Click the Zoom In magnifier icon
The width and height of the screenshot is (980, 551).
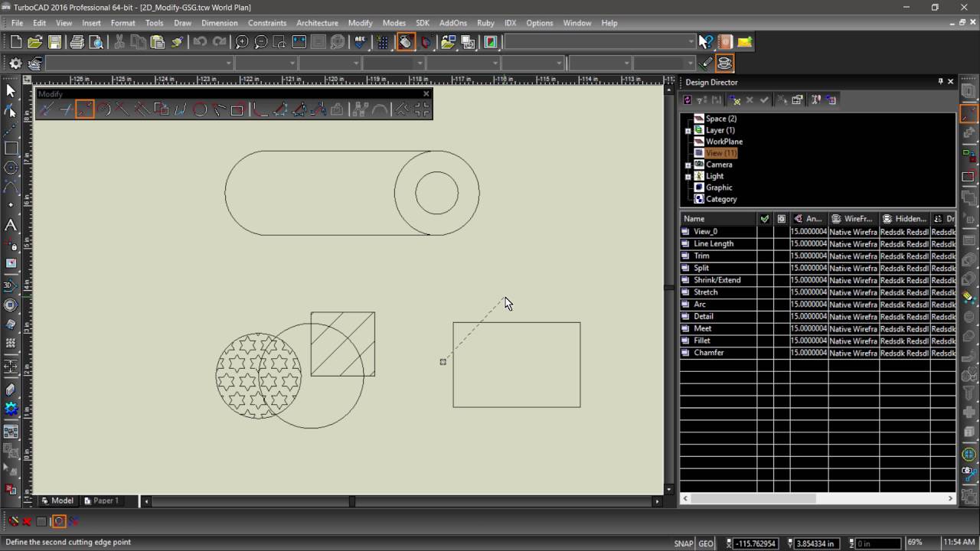(242, 42)
